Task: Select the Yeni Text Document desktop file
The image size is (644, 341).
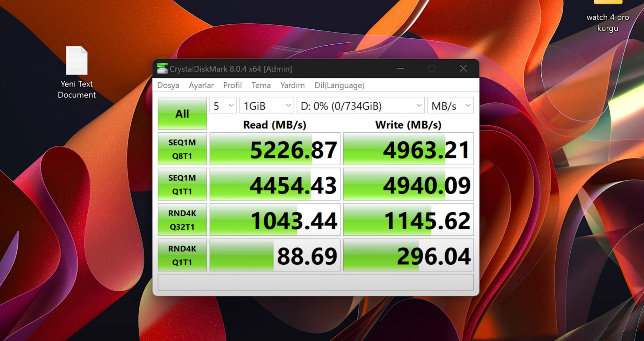Action: click(77, 72)
